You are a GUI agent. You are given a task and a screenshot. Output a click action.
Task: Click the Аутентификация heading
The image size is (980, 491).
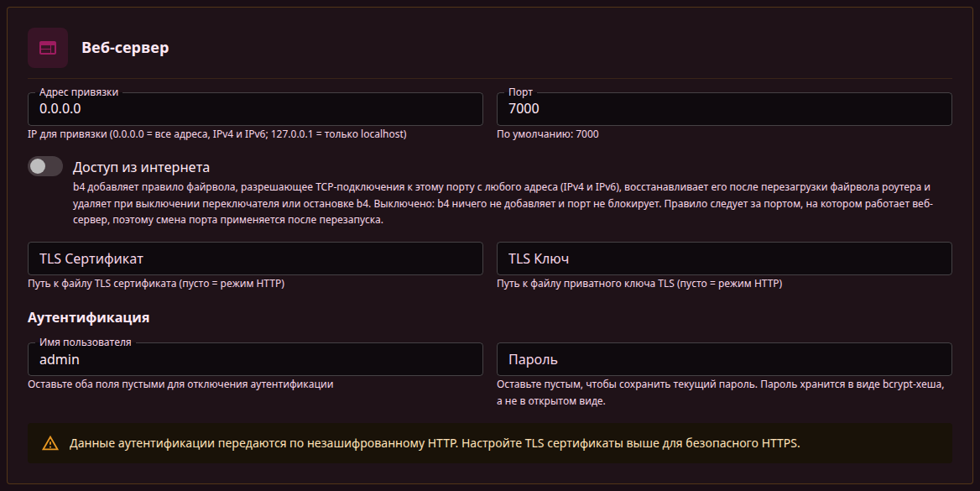pos(88,317)
